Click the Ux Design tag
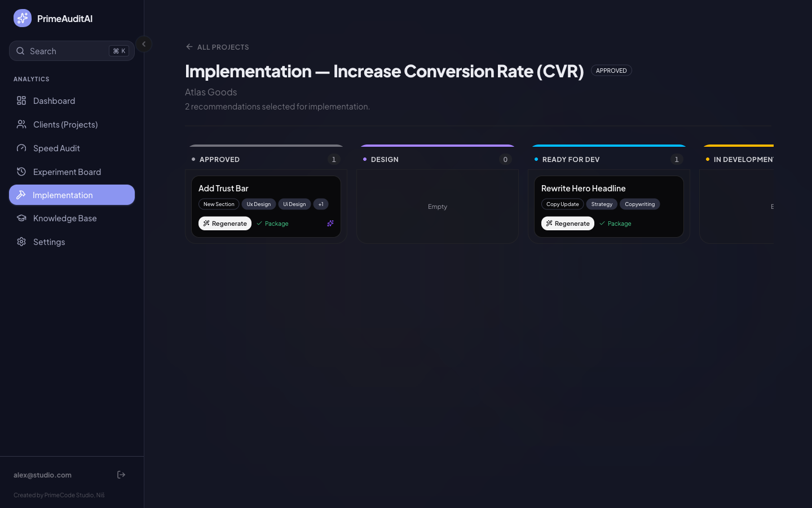Screen dimensions: 812x508 point(259,204)
